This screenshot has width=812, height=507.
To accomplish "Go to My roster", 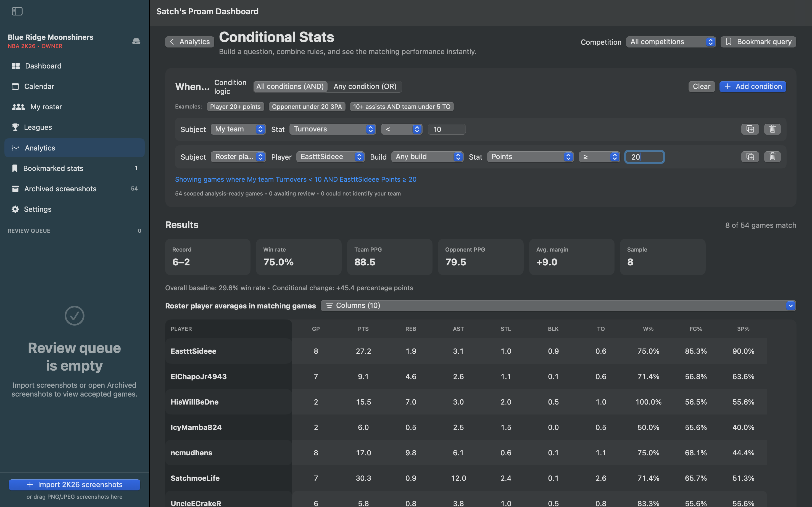I will [75, 107].
